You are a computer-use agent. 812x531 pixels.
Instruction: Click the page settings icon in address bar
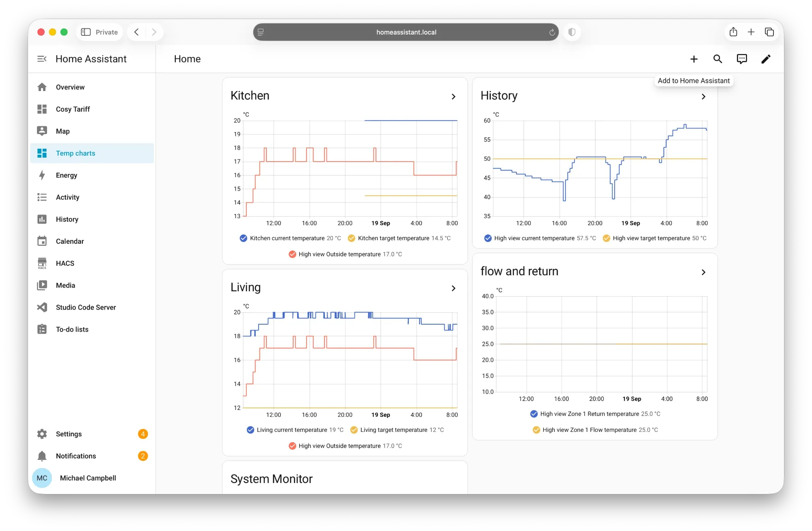click(x=261, y=32)
